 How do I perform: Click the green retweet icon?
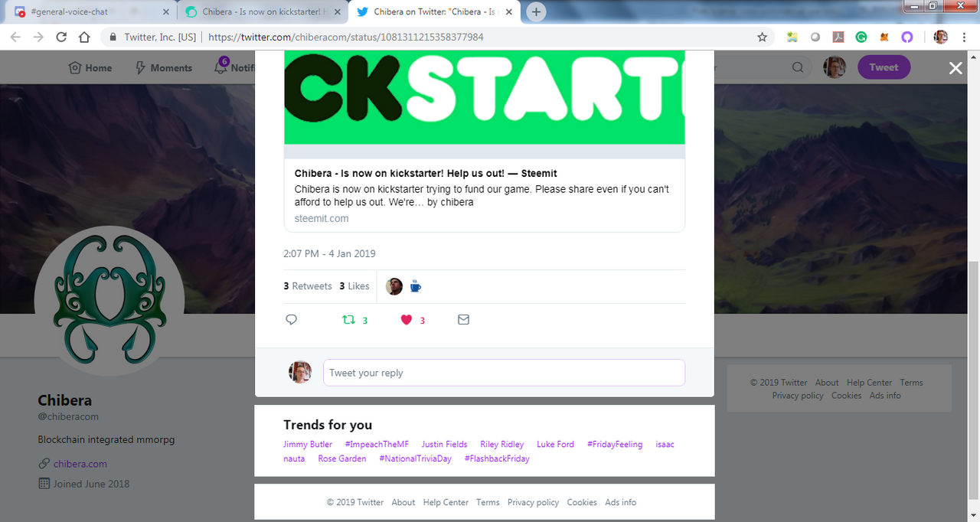(x=348, y=320)
